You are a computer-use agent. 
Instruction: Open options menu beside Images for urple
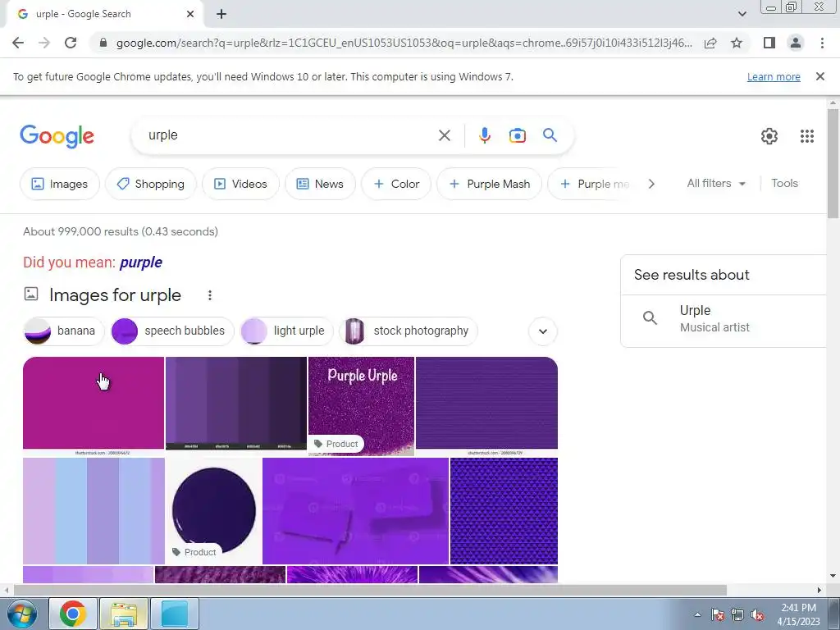click(x=209, y=295)
